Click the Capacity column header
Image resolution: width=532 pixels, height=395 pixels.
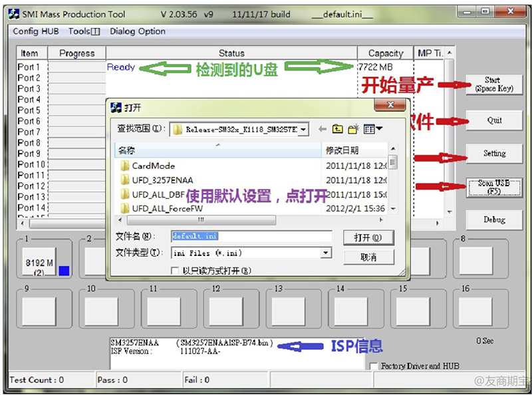tap(386, 53)
